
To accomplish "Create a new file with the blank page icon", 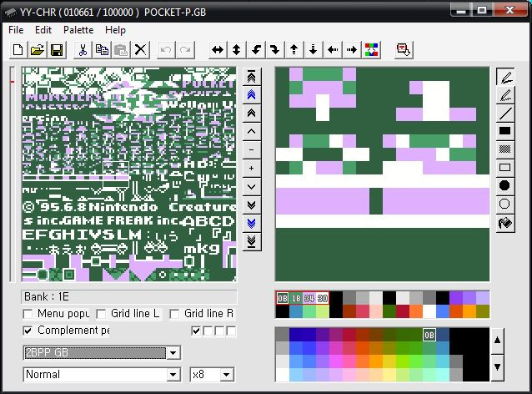I will click(18, 50).
